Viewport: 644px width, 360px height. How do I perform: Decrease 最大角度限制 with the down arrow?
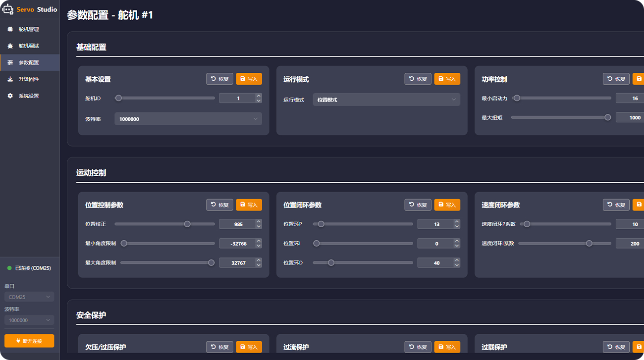point(259,265)
